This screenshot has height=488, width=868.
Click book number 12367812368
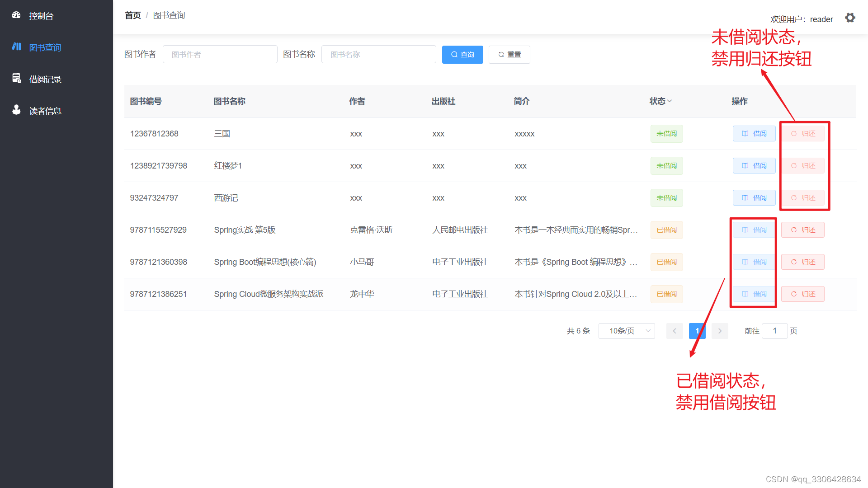point(154,134)
